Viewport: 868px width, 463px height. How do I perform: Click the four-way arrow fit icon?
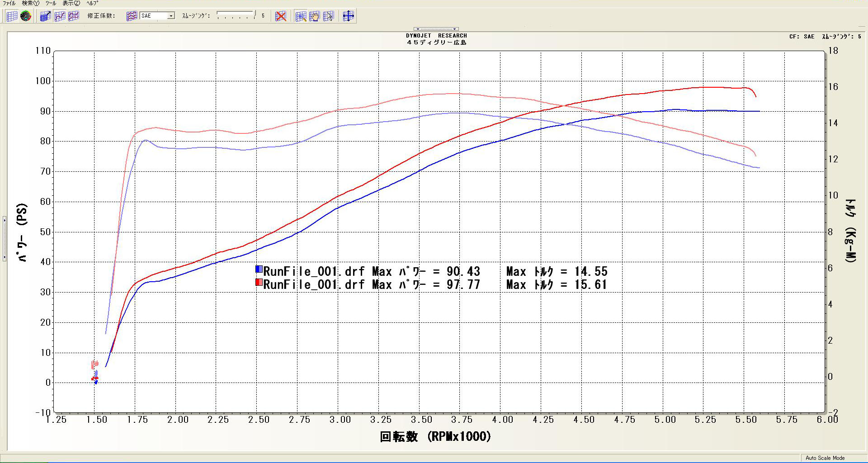point(348,16)
